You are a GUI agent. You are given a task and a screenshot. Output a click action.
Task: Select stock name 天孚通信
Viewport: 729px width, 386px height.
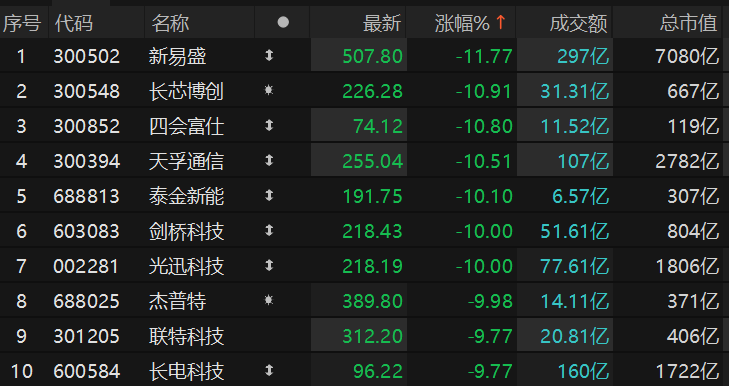[186, 161]
